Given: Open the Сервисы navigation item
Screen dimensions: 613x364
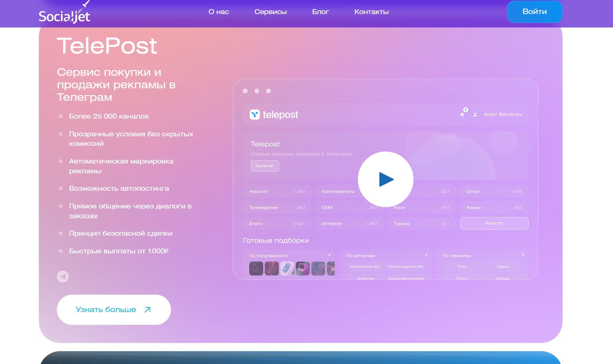Looking at the screenshot, I should tap(270, 12).
